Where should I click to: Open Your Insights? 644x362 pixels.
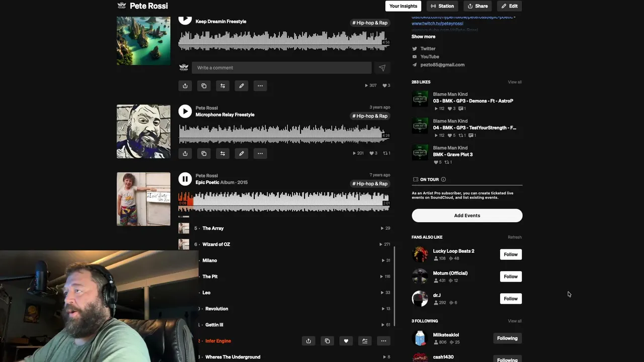(404, 6)
